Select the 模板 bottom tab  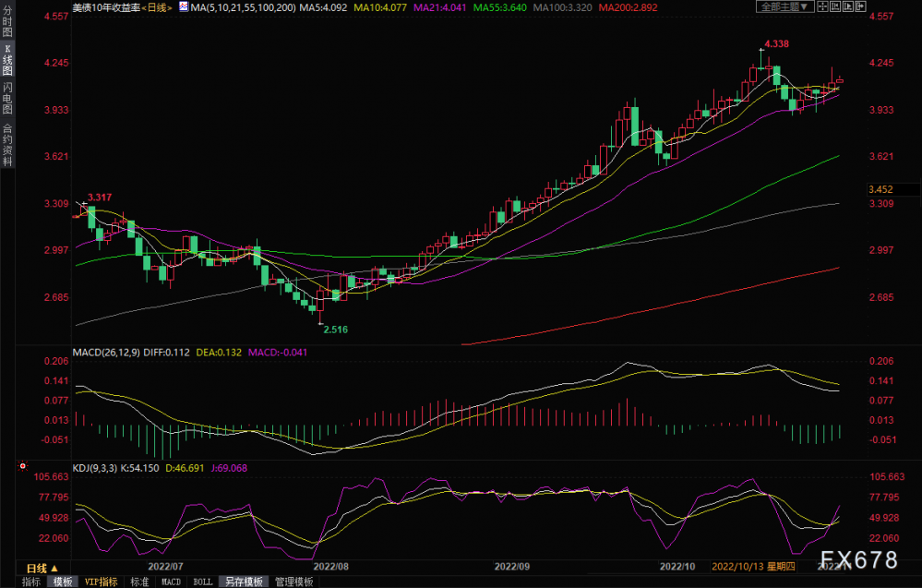pos(63,582)
